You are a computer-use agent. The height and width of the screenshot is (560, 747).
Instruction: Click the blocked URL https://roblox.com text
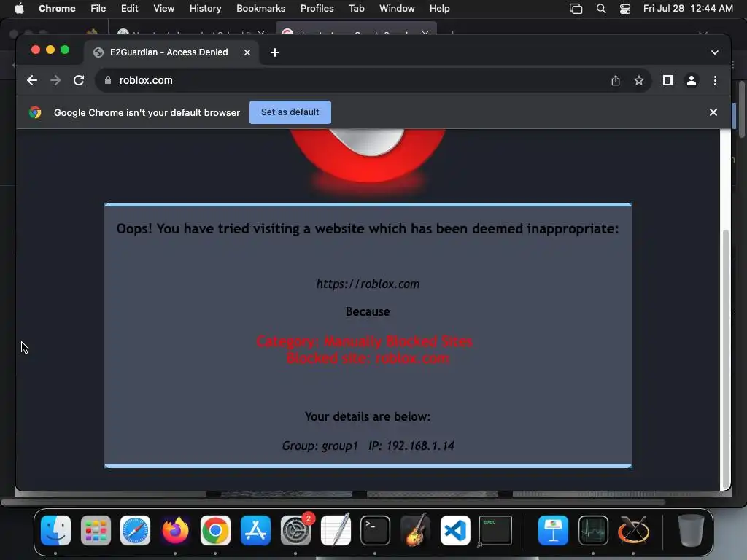(368, 284)
